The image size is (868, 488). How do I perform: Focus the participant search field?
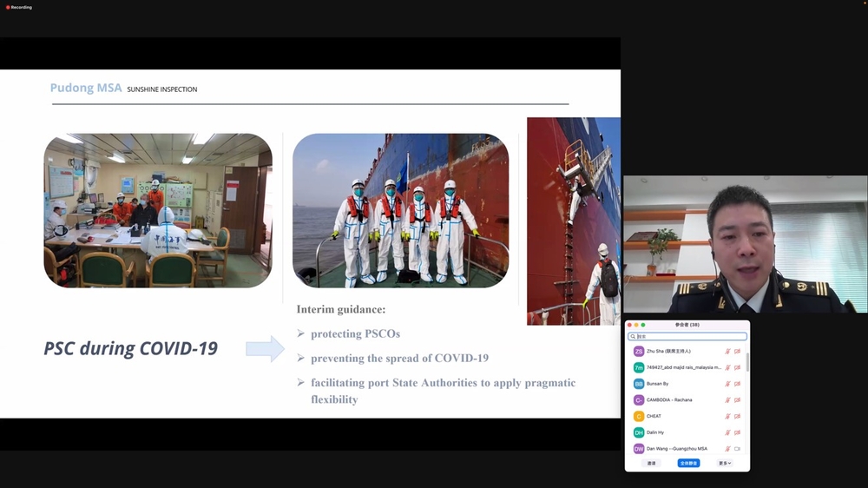coord(690,336)
